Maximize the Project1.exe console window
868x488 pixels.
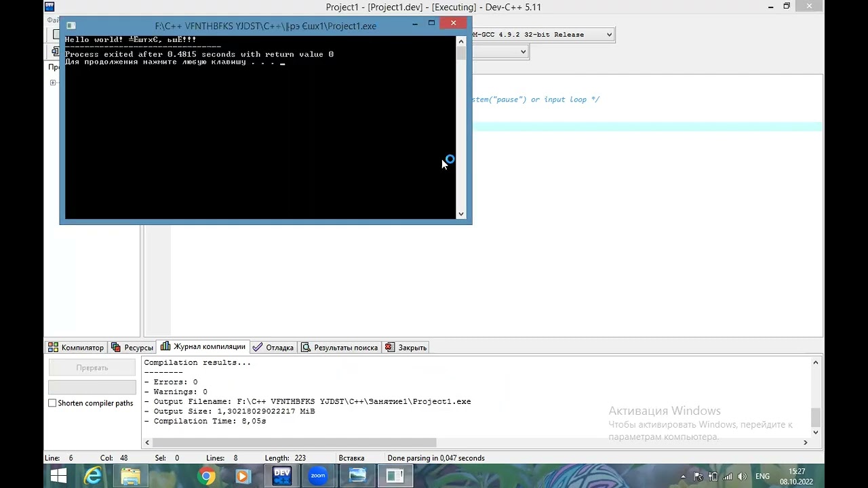pos(431,24)
